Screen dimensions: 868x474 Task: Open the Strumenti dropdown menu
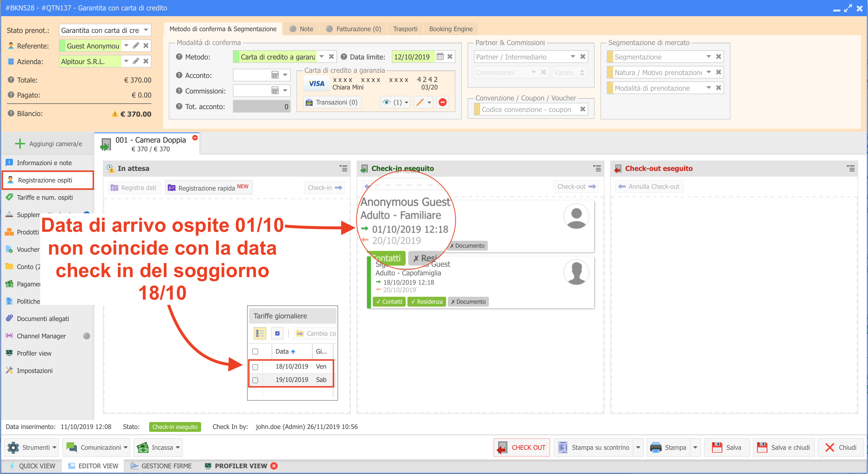32,447
